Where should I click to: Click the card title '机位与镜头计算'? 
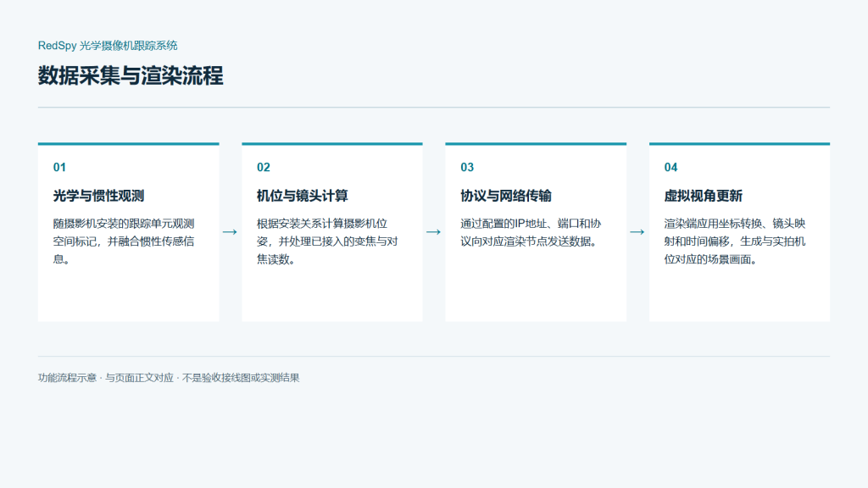[x=303, y=196]
